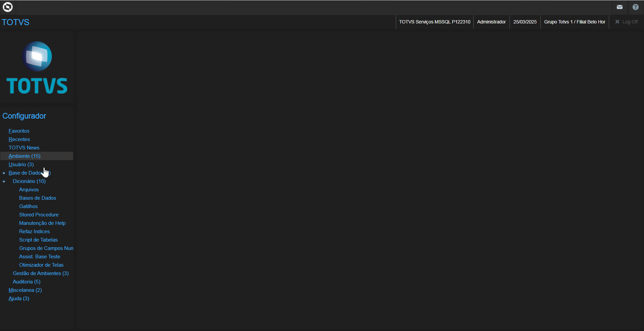Select Dicionário (10) submenu
Viewport: 644px width, 331px height.
[x=29, y=181]
